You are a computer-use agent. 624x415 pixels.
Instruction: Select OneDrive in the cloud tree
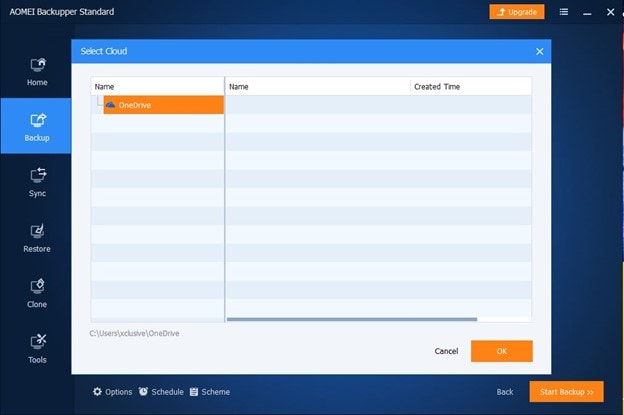point(164,105)
